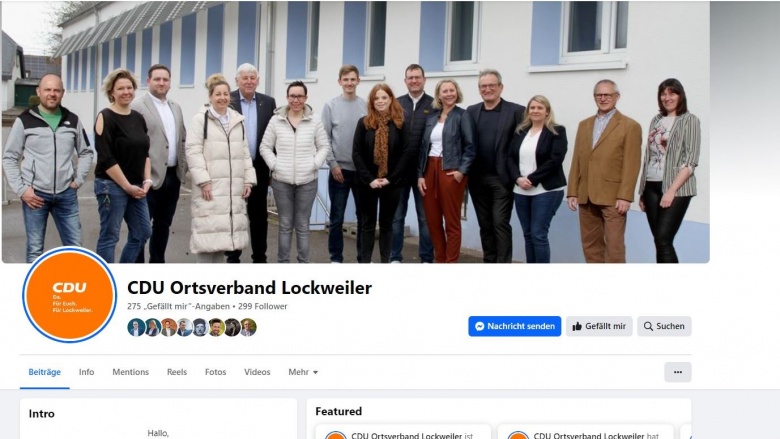Open the group cover photo
The image size is (780, 439).
click(x=356, y=132)
